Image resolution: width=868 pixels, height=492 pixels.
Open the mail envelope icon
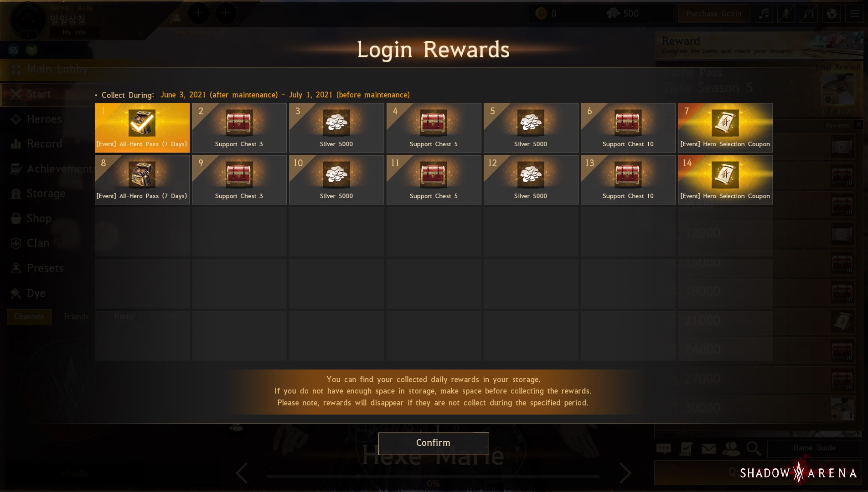click(x=708, y=449)
